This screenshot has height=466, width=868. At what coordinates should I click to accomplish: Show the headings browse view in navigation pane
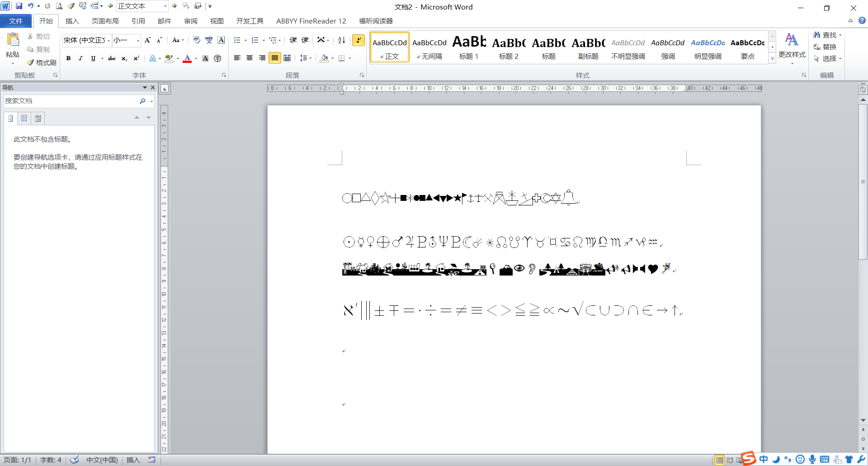coord(11,119)
